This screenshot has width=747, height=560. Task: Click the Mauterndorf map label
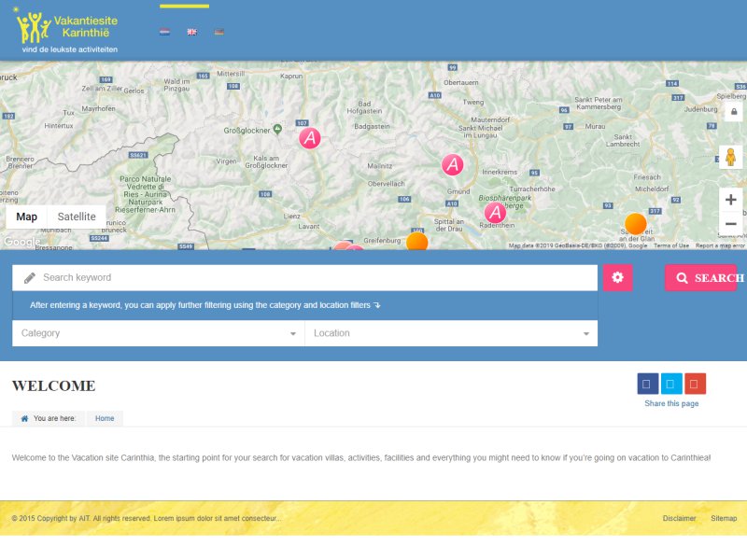point(490,119)
